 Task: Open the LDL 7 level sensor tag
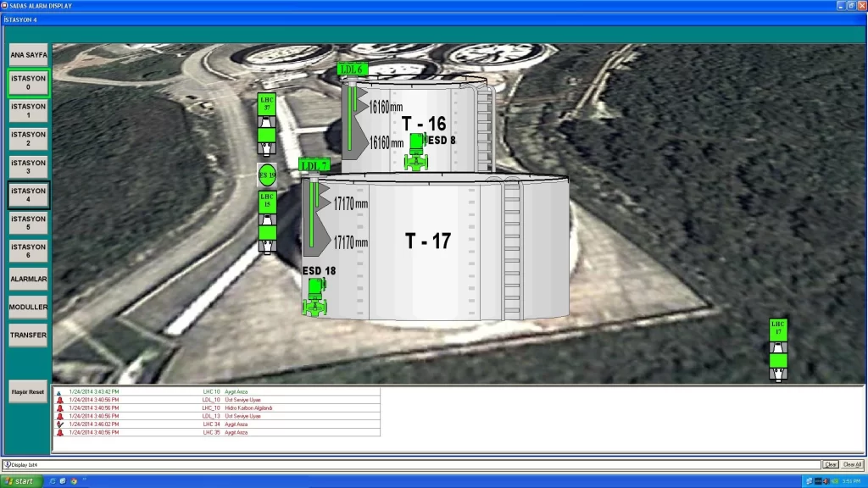pos(314,164)
